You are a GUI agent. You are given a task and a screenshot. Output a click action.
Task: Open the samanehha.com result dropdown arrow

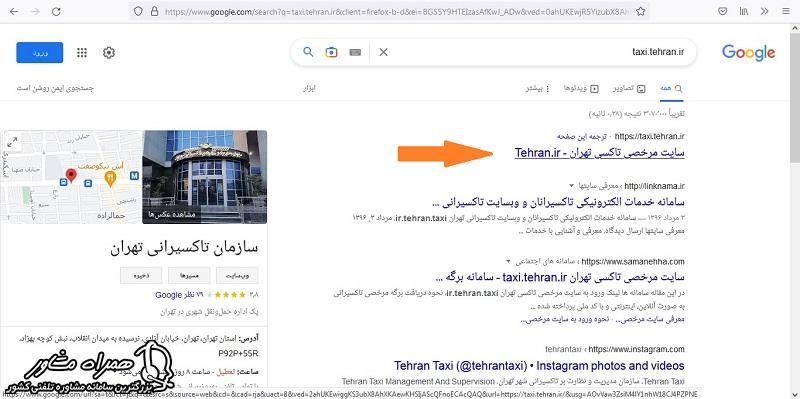[x=508, y=262]
